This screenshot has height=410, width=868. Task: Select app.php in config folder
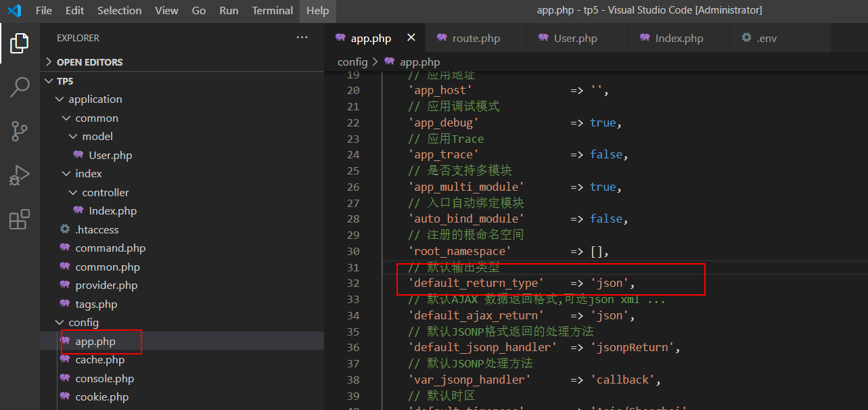click(182, 341)
